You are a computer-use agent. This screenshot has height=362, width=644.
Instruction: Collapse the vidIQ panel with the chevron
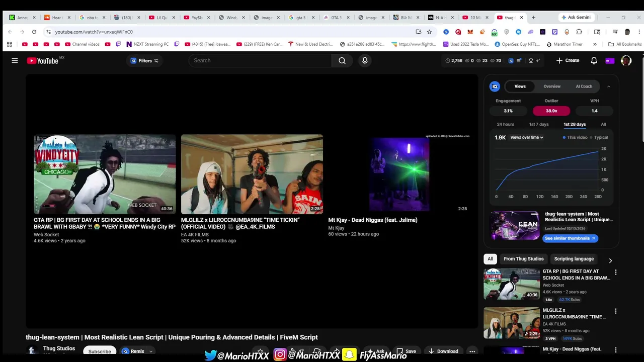tap(608, 86)
